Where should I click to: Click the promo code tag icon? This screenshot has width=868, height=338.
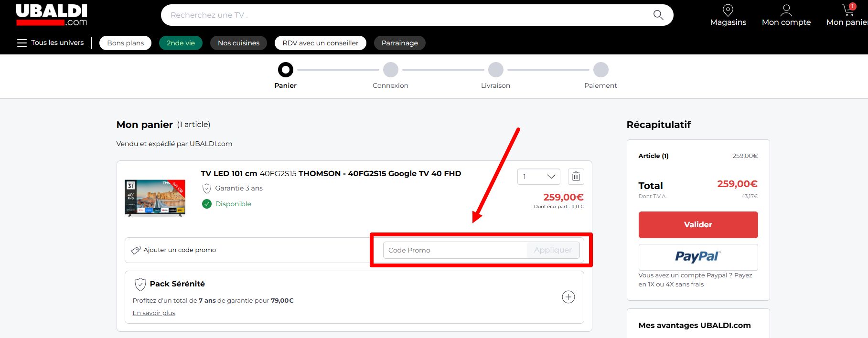pyautogui.click(x=136, y=250)
